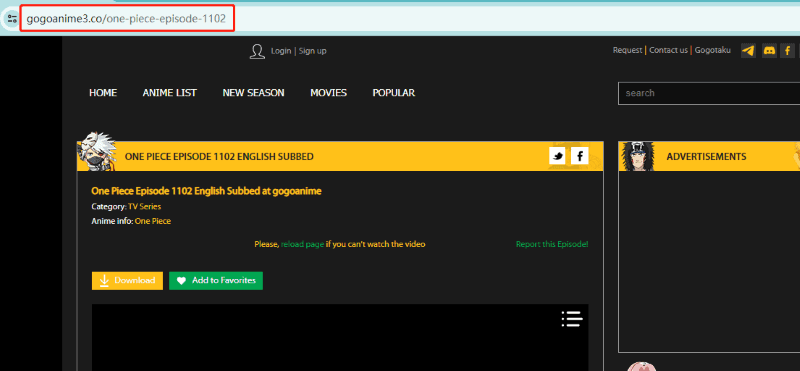Click the One Piece Episode 1102 English Subbed heading
This screenshot has height=371, width=800.
(206, 191)
